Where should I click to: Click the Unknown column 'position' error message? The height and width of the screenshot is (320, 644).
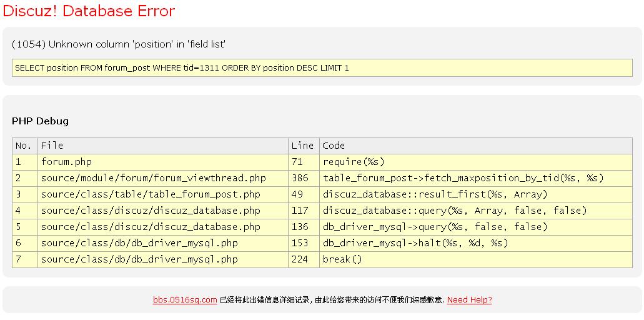(x=119, y=44)
